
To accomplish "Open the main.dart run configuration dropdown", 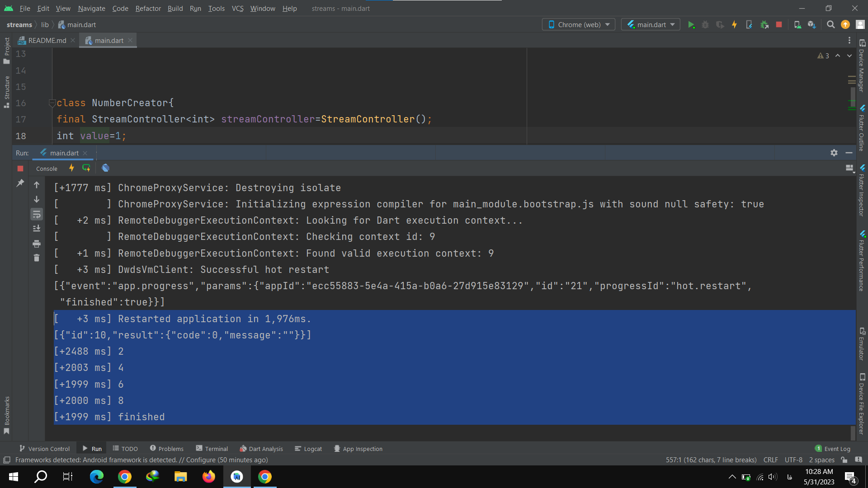I will coord(651,25).
